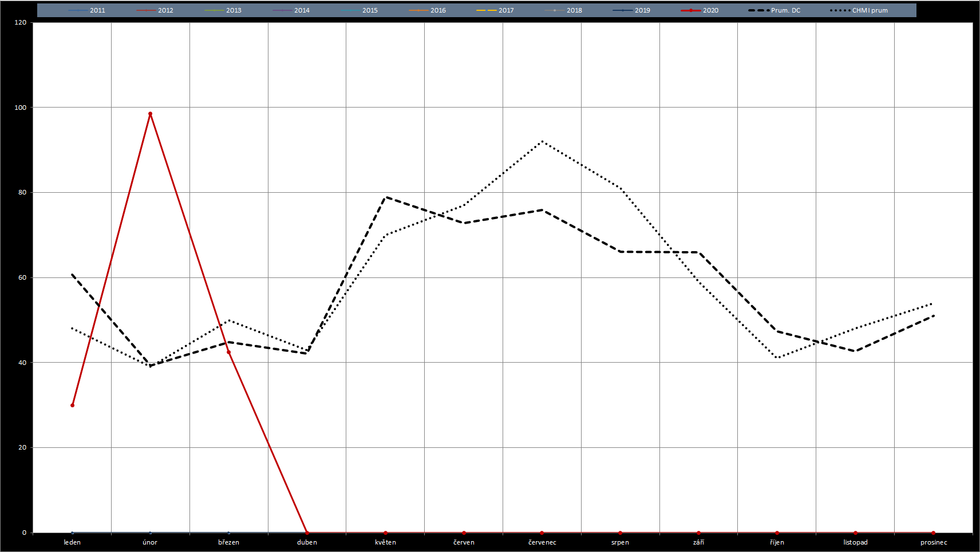Click the y-axis value 80
The image size is (980, 552).
coord(22,192)
